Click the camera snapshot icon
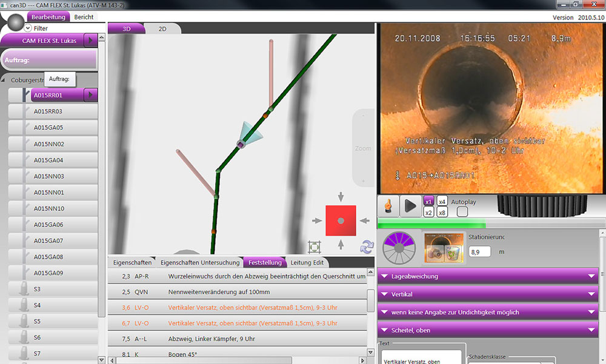Screen dimensions: 606x364 click(x=433, y=254)
